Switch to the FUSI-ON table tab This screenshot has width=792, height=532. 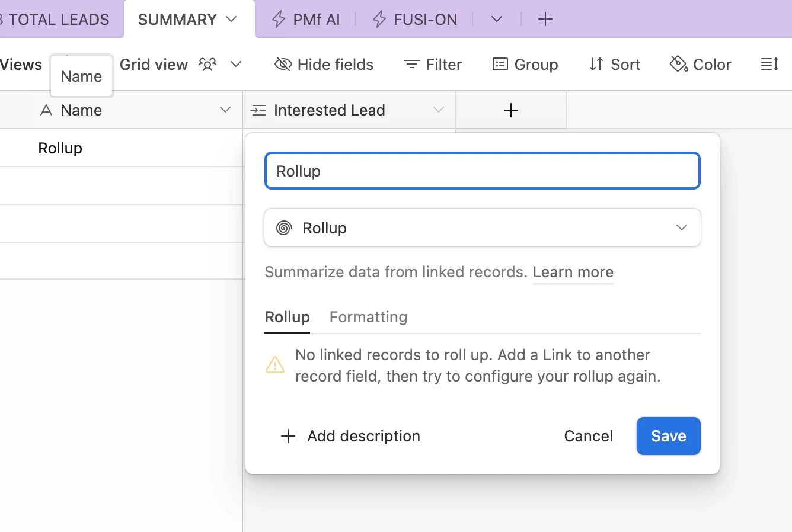tap(415, 20)
